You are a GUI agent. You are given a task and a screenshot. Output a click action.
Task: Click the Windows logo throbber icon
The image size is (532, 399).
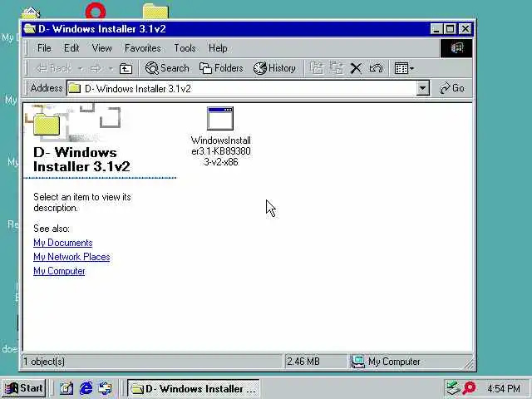456,48
